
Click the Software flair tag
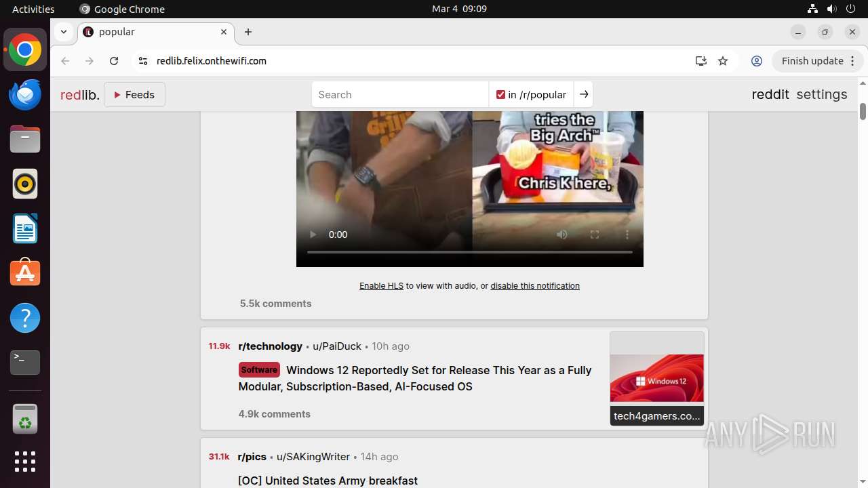(x=259, y=370)
